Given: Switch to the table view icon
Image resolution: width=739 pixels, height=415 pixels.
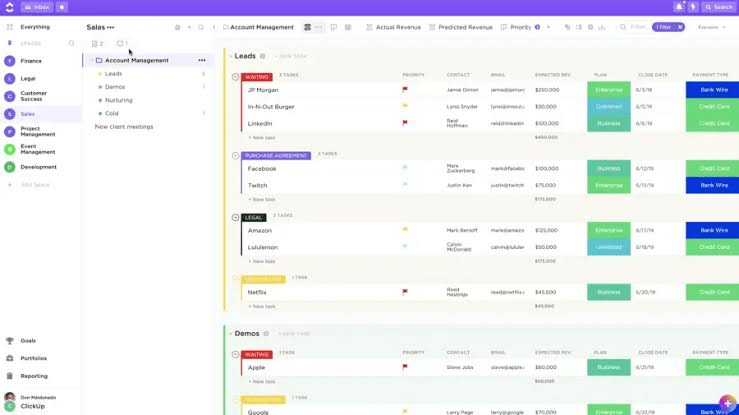Looking at the screenshot, I should (x=348, y=27).
